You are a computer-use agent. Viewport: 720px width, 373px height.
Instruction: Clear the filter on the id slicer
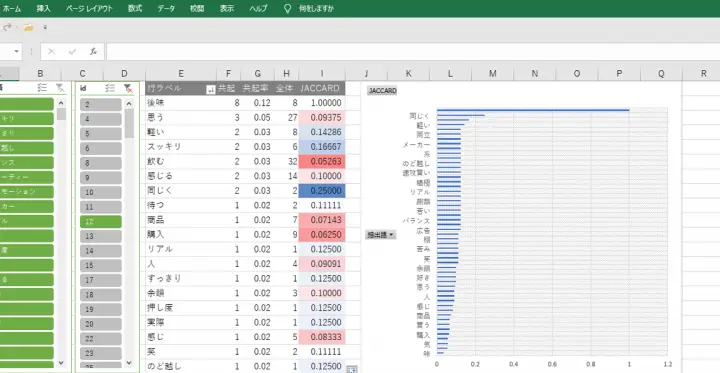point(128,88)
